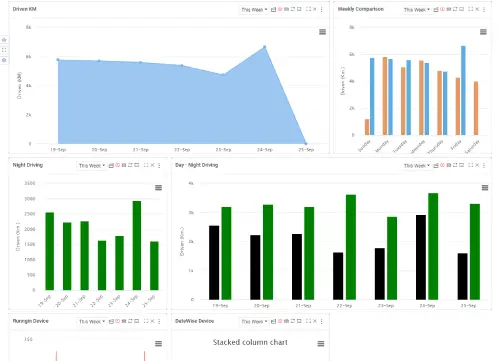Open the Night Driving chart hamburger menu
Screen dimensions: 500x361
pyautogui.click(x=159, y=188)
